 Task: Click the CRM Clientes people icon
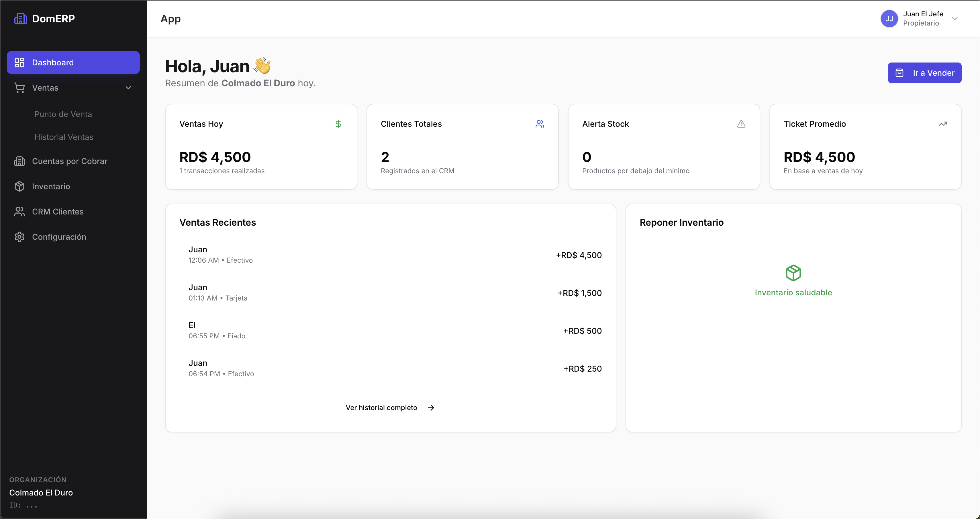click(19, 212)
